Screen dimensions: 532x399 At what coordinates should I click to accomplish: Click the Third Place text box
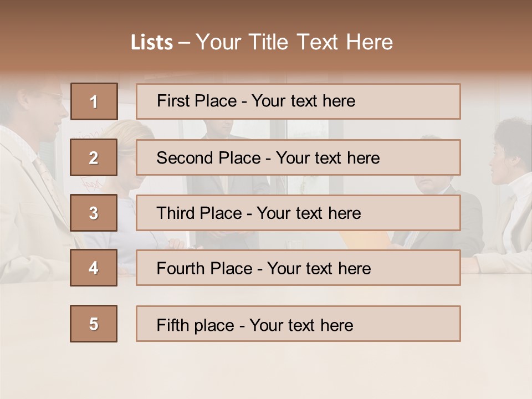[x=298, y=213]
